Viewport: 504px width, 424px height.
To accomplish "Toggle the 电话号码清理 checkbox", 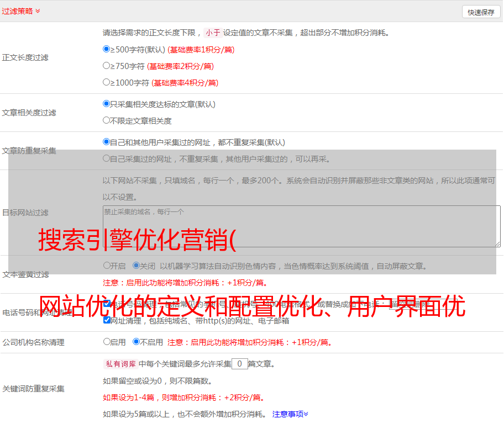I will click(107, 304).
